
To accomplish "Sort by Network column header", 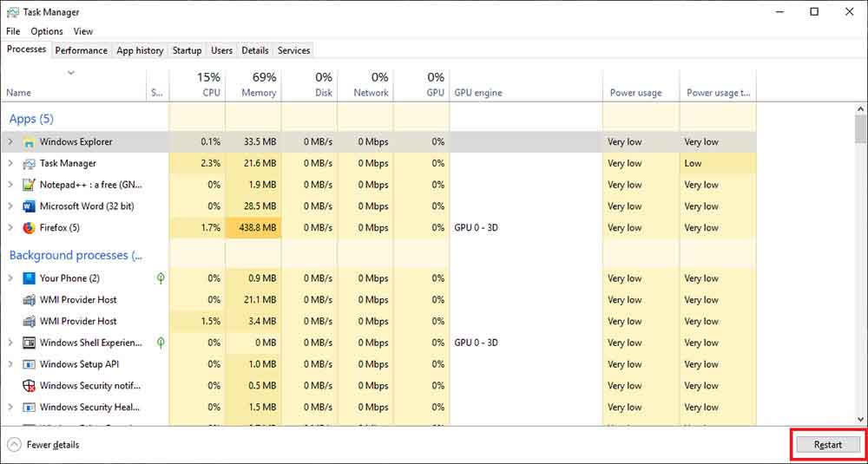I will click(365, 85).
